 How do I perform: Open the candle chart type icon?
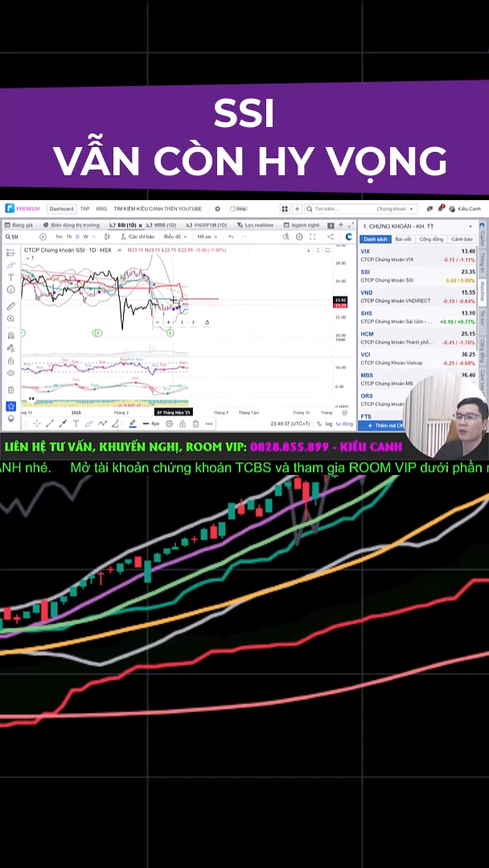pyautogui.click(x=108, y=237)
